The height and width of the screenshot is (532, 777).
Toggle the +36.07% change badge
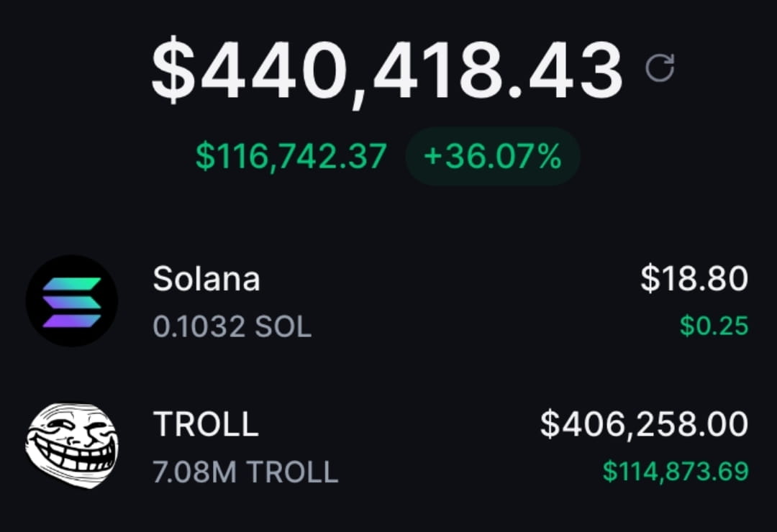point(493,156)
